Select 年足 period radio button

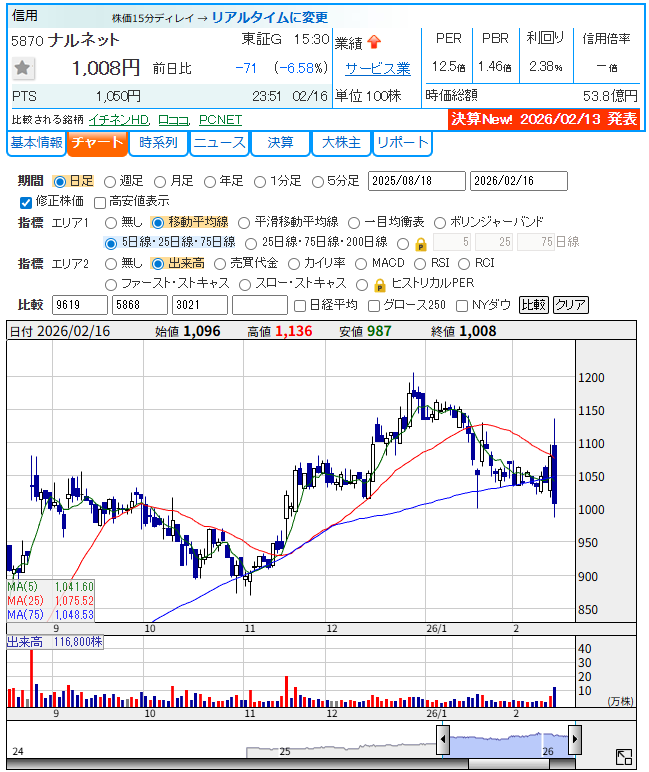point(210,182)
